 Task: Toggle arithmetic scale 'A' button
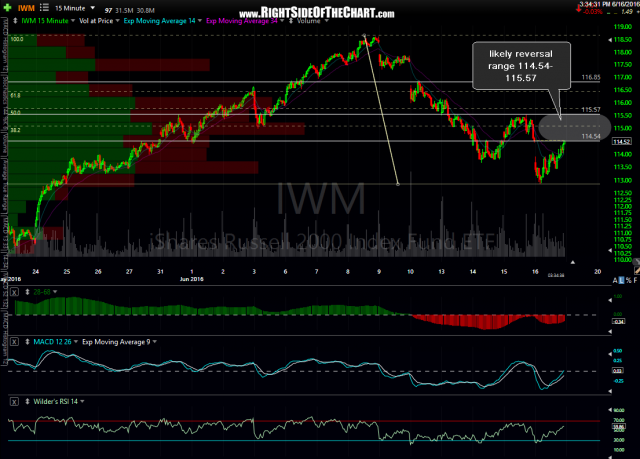point(615,281)
